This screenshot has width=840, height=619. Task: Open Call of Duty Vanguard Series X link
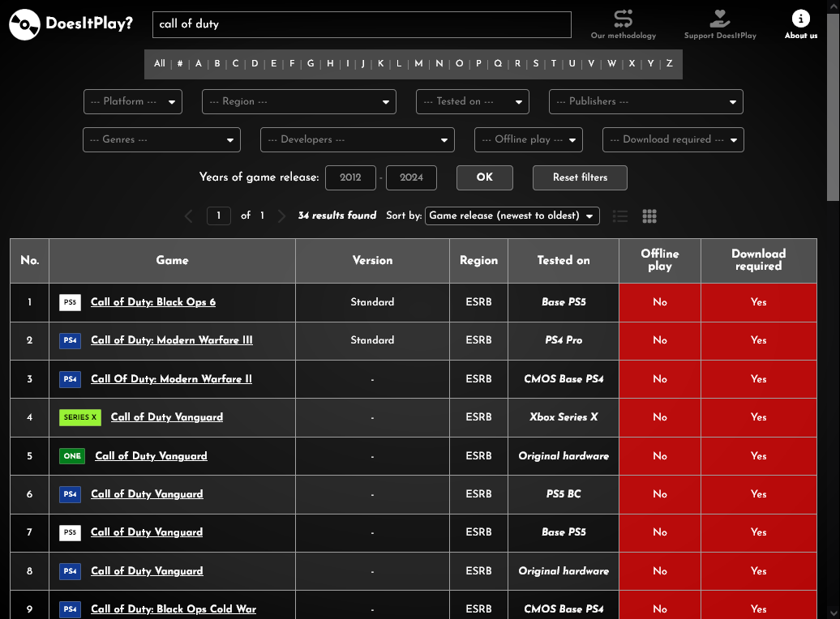coord(167,417)
